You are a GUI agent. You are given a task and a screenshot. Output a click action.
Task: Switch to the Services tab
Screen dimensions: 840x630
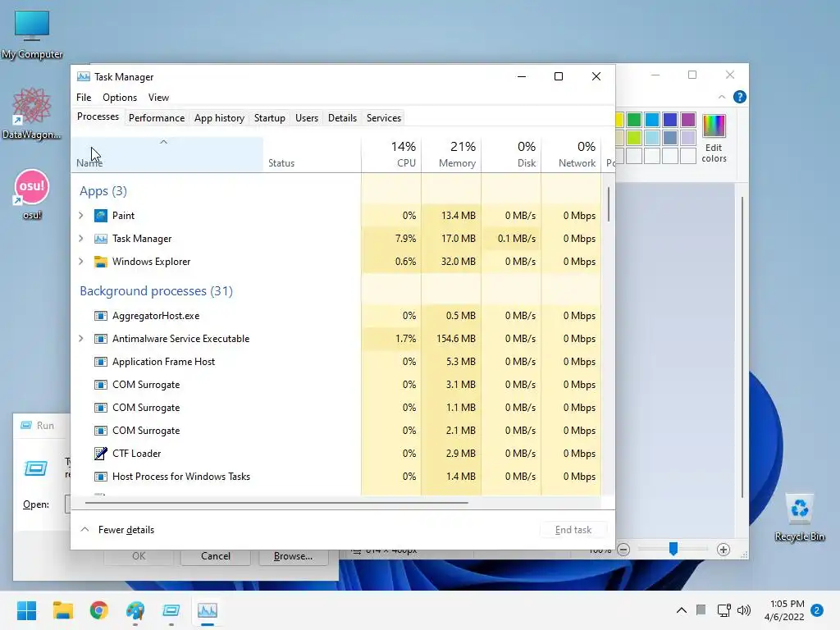(x=384, y=118)
